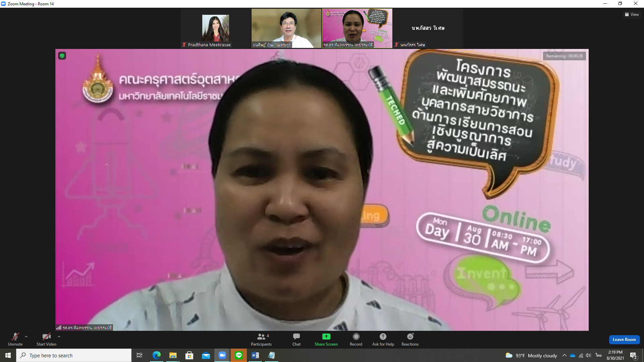644x362 pixels.
Task: Select the active speaker's pink thumbnail
Action: tap(357, 28)
